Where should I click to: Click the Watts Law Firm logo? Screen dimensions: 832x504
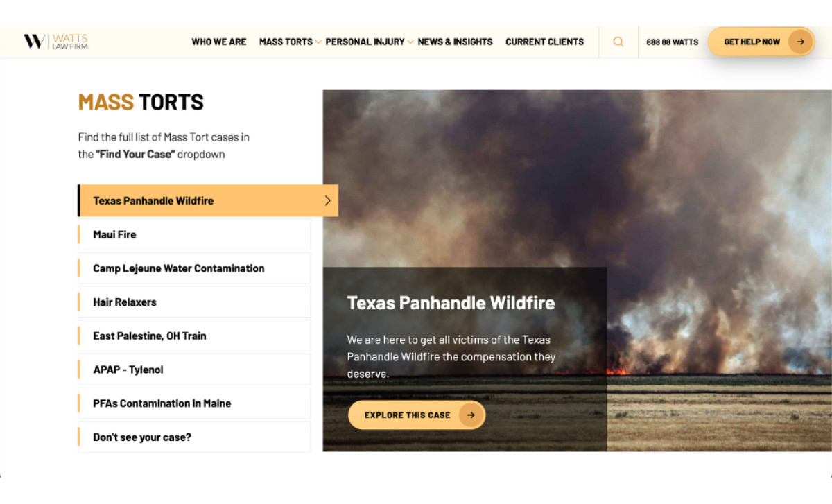[54, 41]
